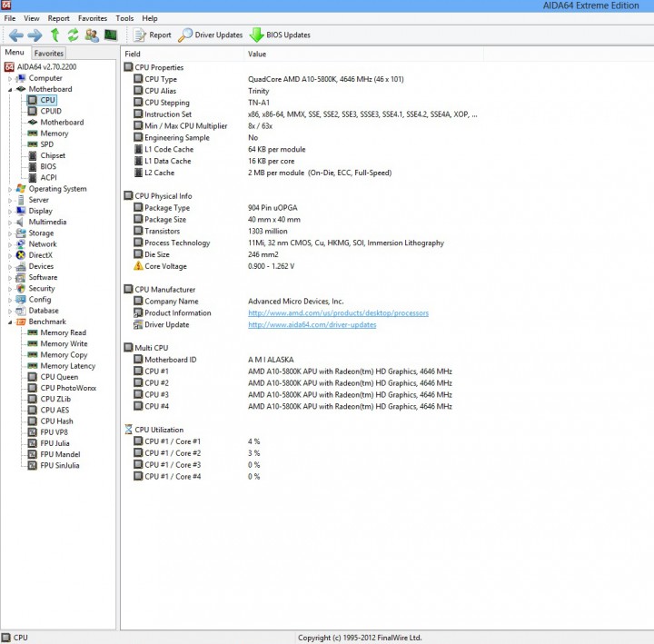The height and width of the screenshot is (644, 654).
Task: Expand the Network tree node
Action: tap(10, 244)
